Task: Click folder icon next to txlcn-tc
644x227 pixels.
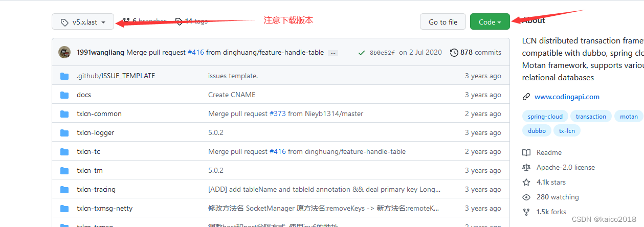Action: coord(64,151)
